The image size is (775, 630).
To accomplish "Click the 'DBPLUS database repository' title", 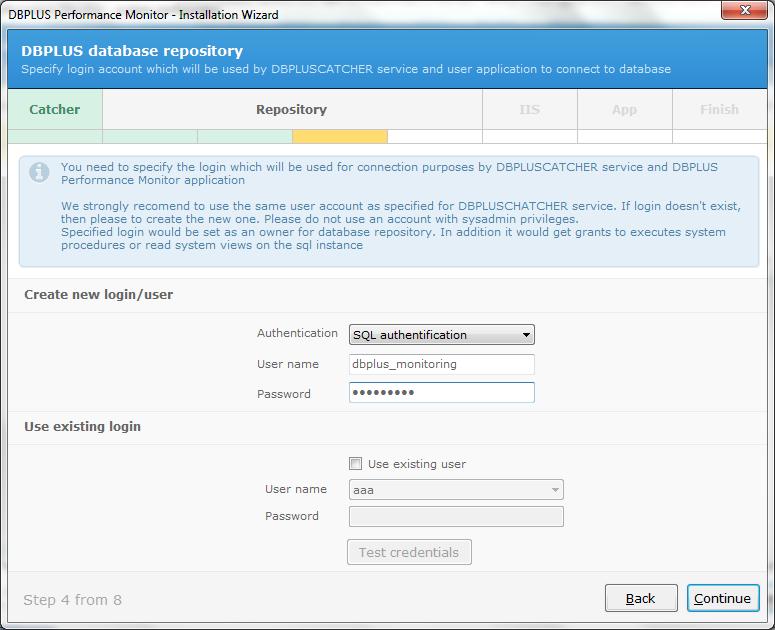I will (x=132, y=51).
